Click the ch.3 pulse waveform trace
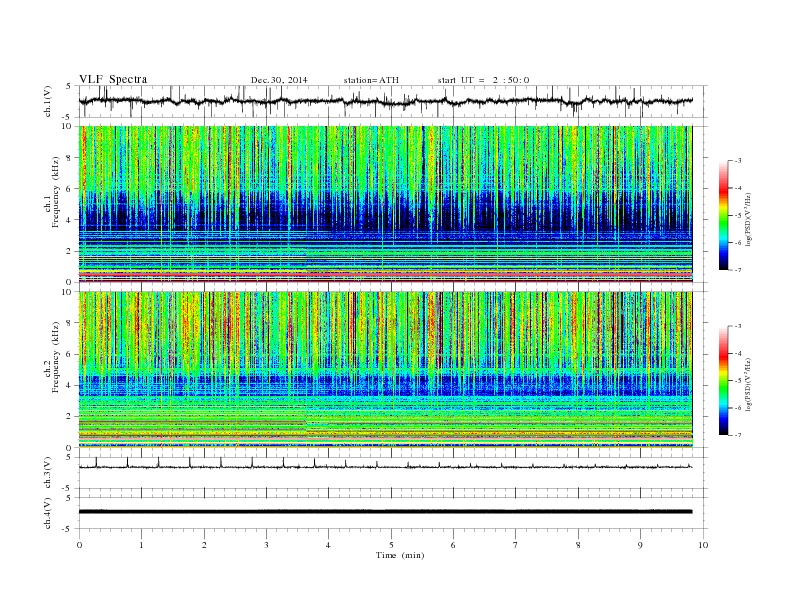This screenshot has height=612, width=792. click(x=386, y=465)
